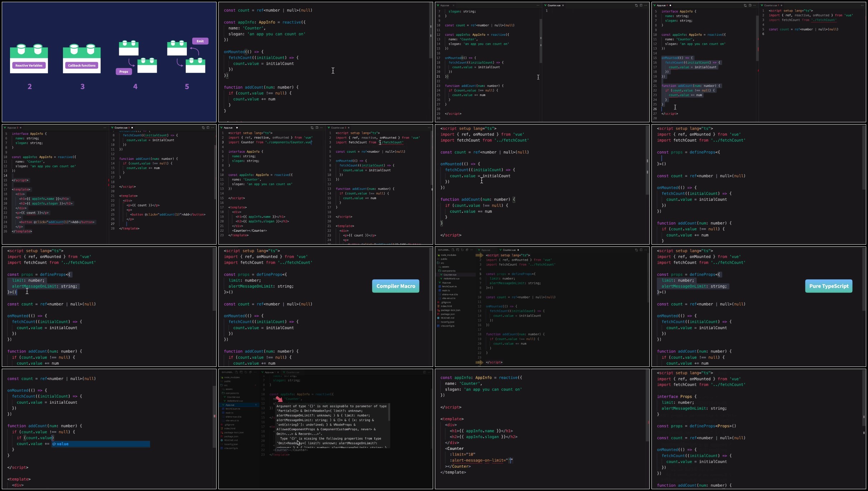868x491 pixels.
Task: Click scrollbar of the type-error tooltip popup
Action: click(x=389, y=412)
